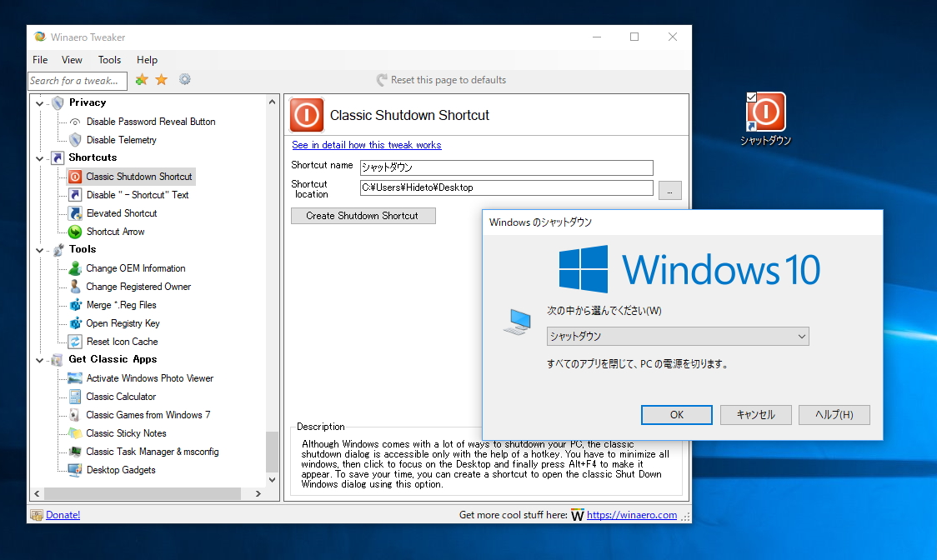This screenshot has width=937, height=560.
Task: Click the Desktop Gadgets monitor icon
Action: (x=75, y=470)
